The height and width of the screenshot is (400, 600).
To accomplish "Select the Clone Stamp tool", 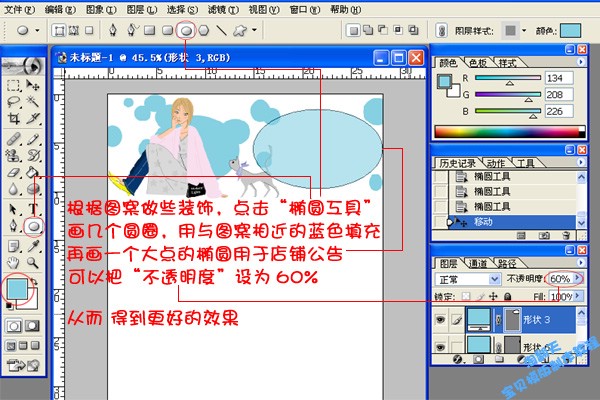I will coord(13,155).
